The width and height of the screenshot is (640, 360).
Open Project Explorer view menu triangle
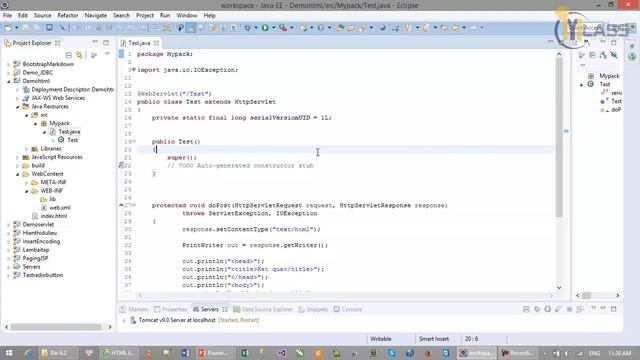(x=107, y=54)
